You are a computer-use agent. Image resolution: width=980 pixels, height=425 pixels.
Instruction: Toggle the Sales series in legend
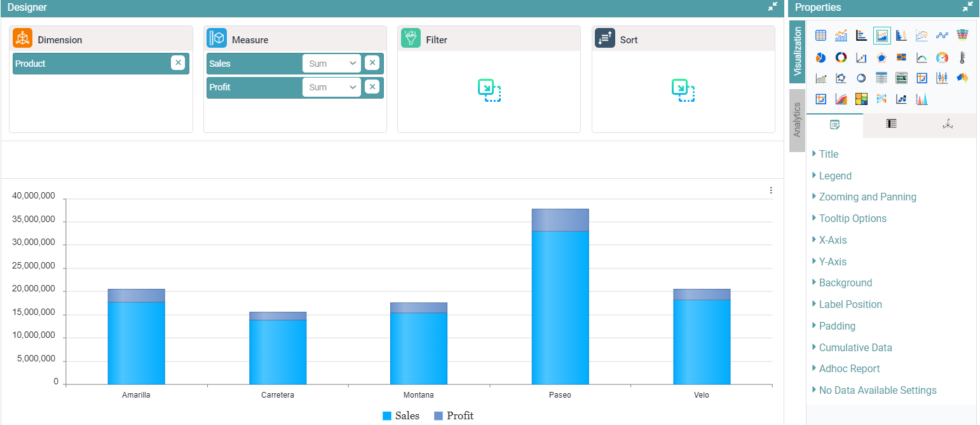pyautogui.click(x=401, y=416)
